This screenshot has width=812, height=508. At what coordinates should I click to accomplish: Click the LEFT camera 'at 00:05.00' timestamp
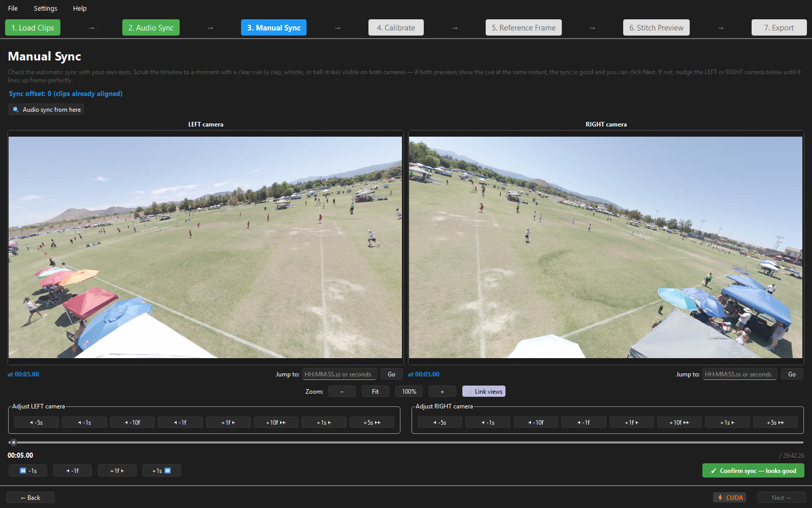23,374
